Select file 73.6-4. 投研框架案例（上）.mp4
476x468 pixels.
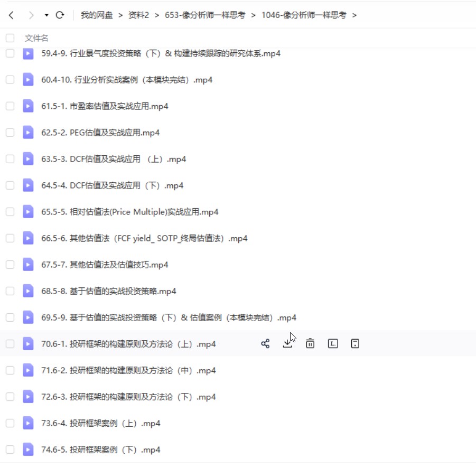coord(101,423)
